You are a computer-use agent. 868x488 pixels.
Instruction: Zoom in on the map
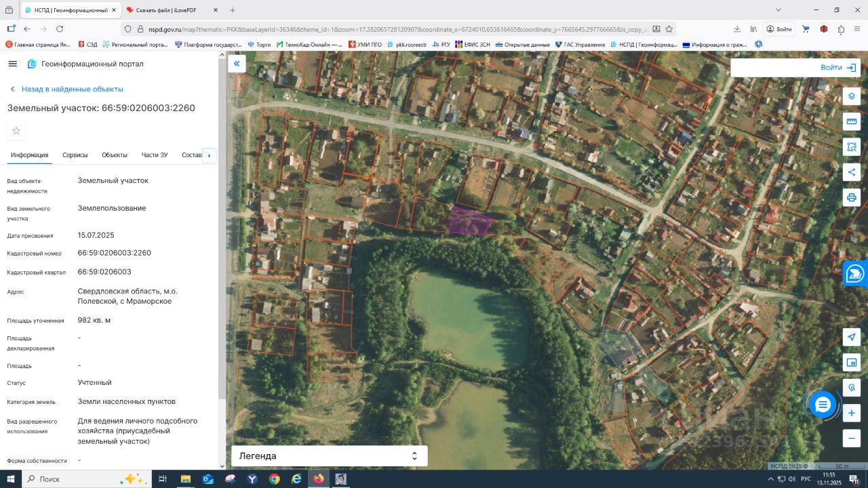(x=852, y=413)
